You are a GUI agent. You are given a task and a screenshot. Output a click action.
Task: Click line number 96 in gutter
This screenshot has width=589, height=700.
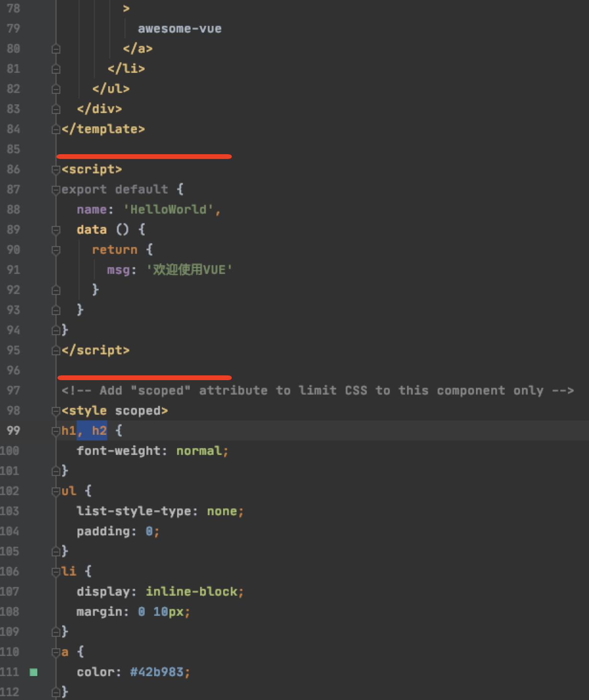pos(13,370)
